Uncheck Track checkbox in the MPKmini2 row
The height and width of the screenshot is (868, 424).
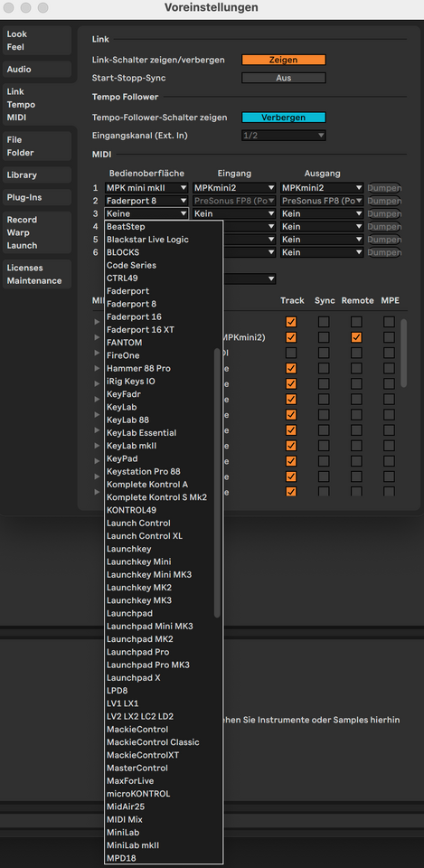(x=290, y=337)
